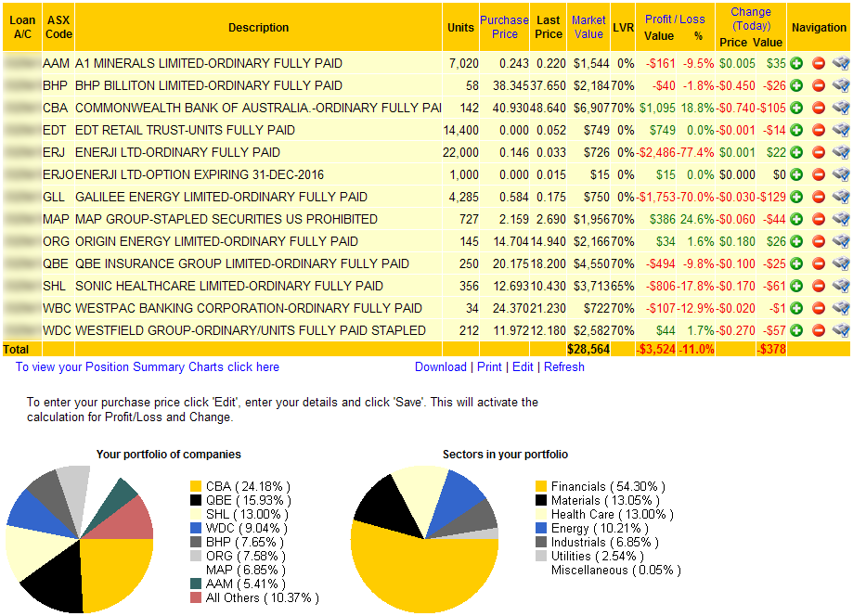Click the green plus icon in the ERJO row
Image resolution: width=853 pixels, height=616 pixels.
[796, 175]
